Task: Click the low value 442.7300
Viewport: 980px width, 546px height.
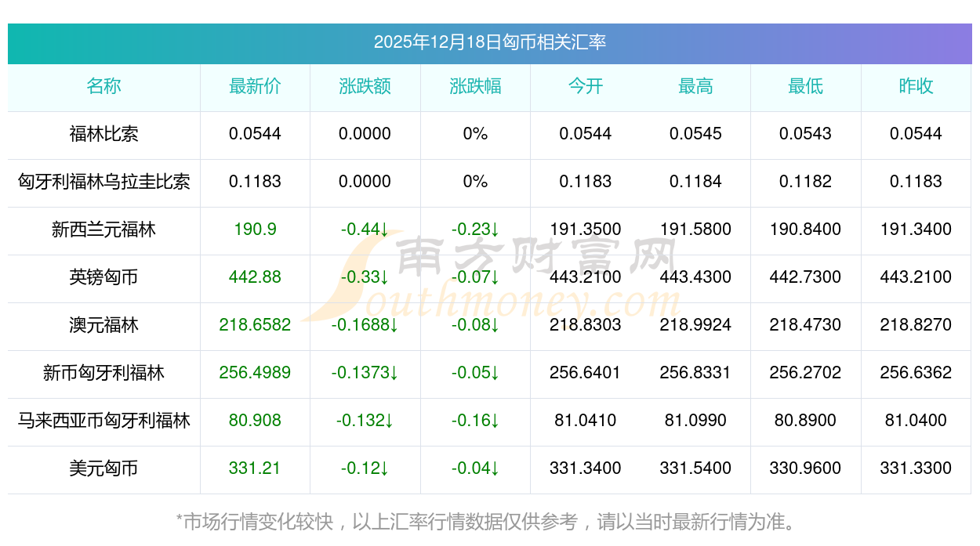Action: (x=805, y=277)
